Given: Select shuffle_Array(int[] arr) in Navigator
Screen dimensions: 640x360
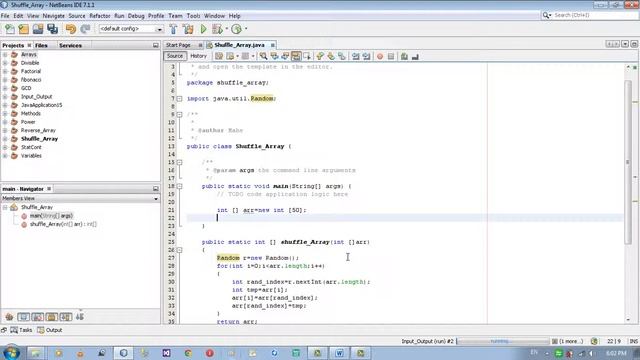Looking at the screenshot, I should tap(63, 224).
